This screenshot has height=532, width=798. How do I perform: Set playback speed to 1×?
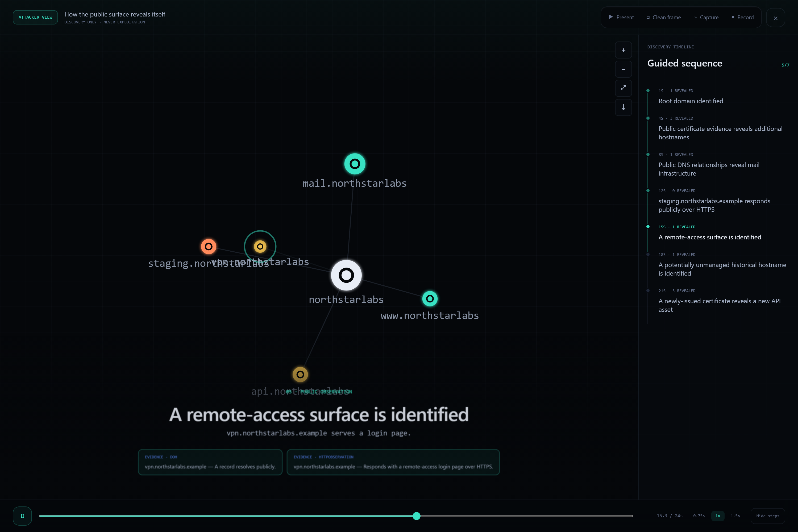[x=718, y=516]
